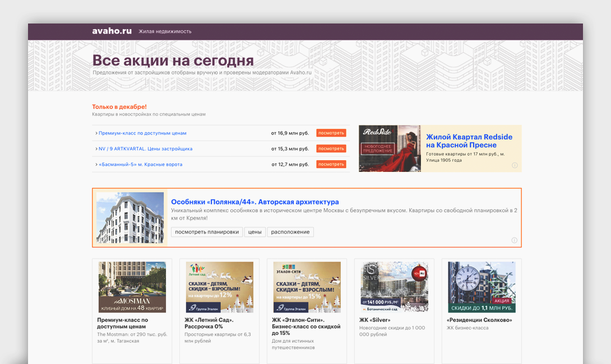
Task: Click посмотреть планировки button
Action: point(207,232)
